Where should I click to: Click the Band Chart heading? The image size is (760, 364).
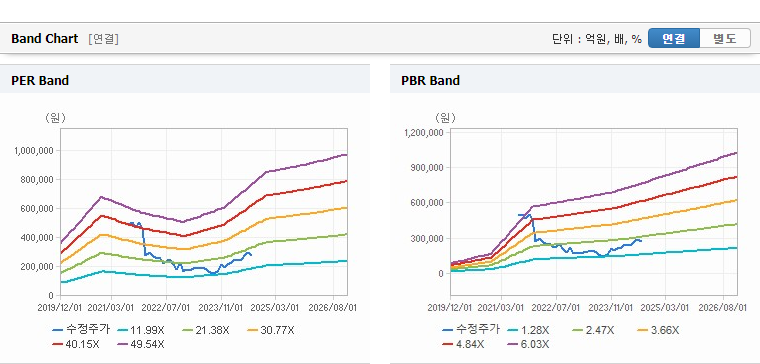(x=45, y=39)
